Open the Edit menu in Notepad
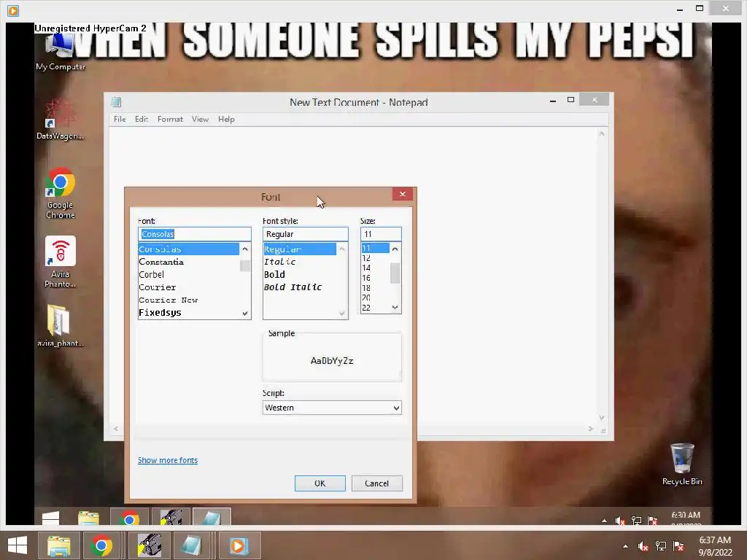This screenshot has width=747, height=560. pyautogui.click(x=141, y=119)
